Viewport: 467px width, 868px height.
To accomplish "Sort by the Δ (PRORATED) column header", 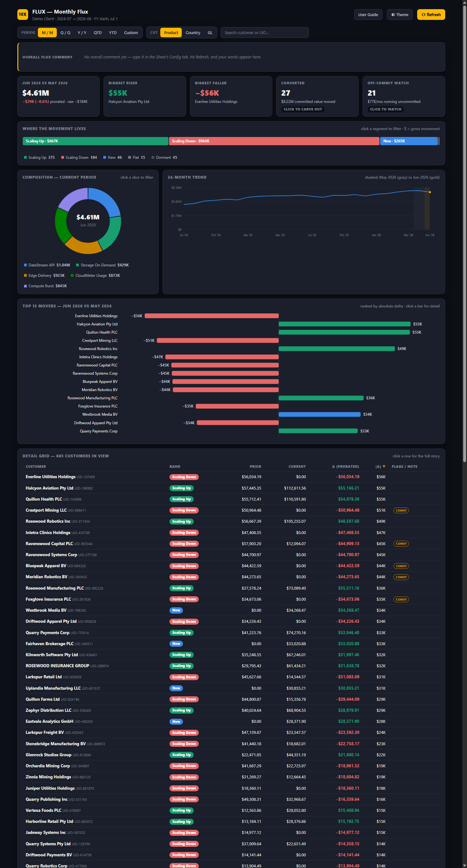I will click(346, 466).
